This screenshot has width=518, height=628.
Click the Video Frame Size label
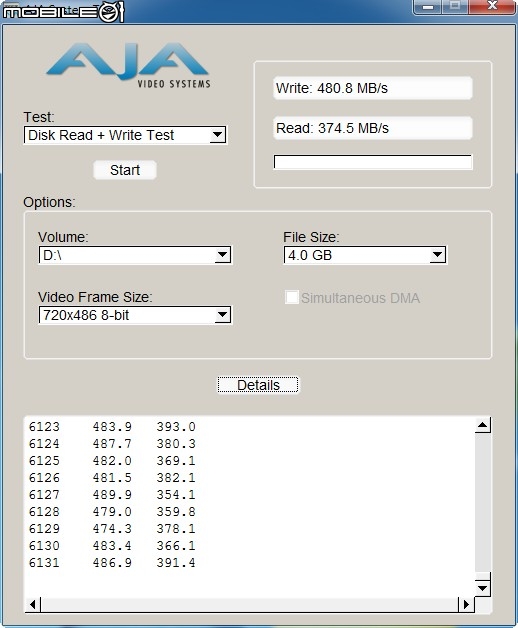(95, 297)
